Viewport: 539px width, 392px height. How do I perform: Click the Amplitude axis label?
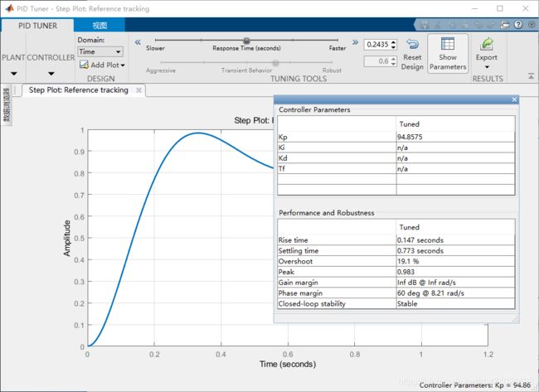66,238
